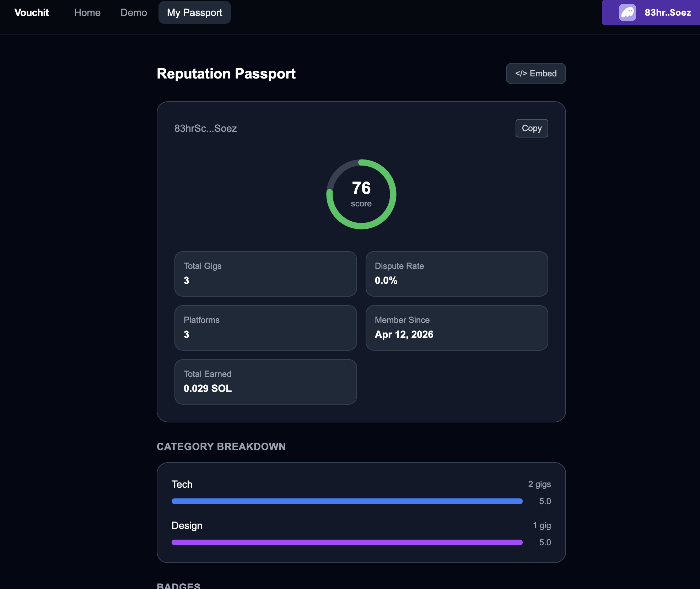
Task: Click the Design category label
Action: point(187,525)
